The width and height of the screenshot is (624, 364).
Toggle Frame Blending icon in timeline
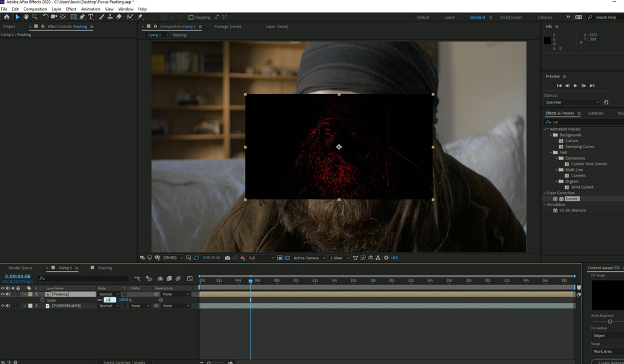(x=169, y=279)
